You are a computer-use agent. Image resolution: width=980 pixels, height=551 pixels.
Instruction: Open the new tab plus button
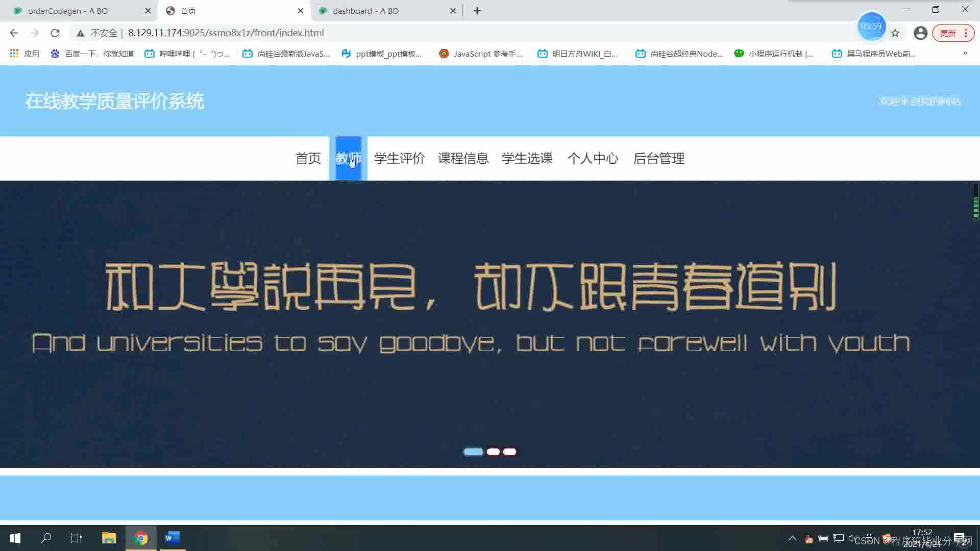point(477,11)
